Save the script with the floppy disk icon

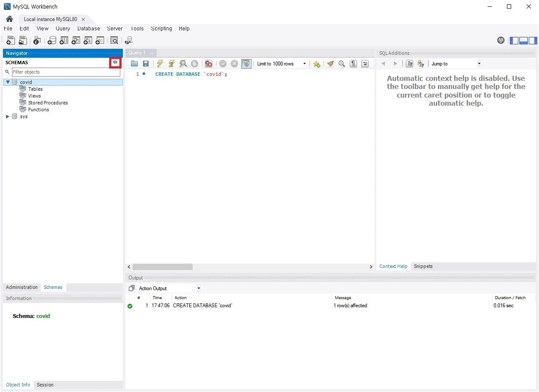pos(146,64)
